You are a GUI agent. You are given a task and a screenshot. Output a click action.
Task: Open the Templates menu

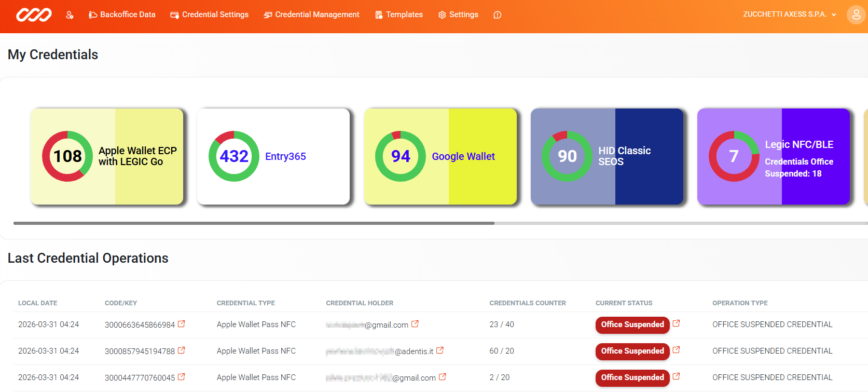point(399,15)
